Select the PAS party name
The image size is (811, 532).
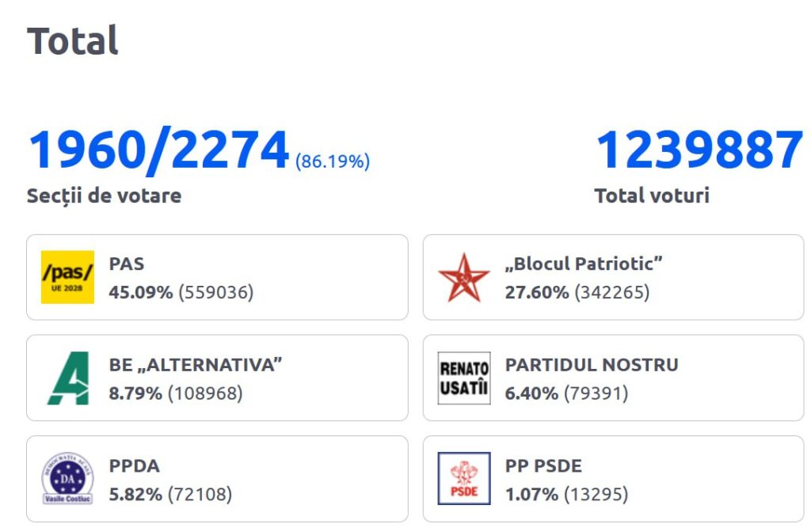(127, 264)
